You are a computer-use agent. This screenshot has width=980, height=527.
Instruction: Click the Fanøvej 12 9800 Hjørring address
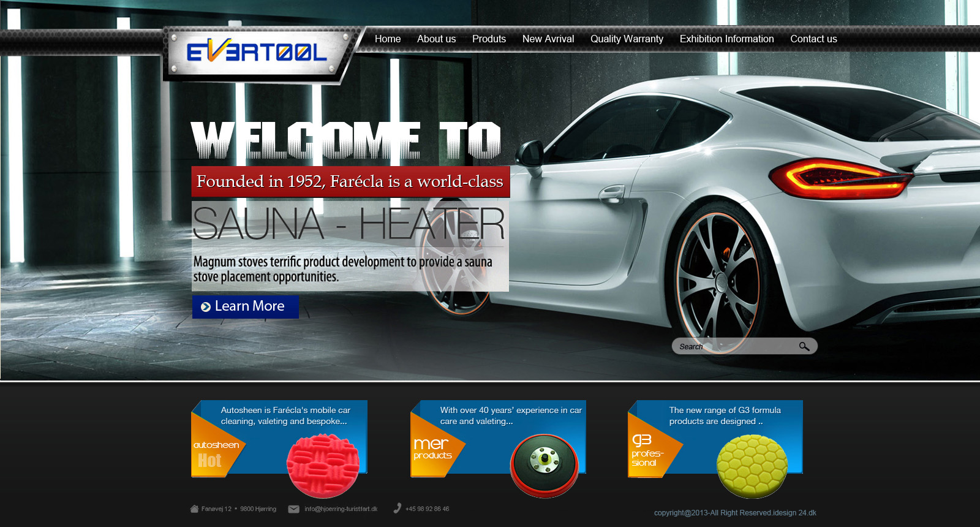tap(239, 509)
